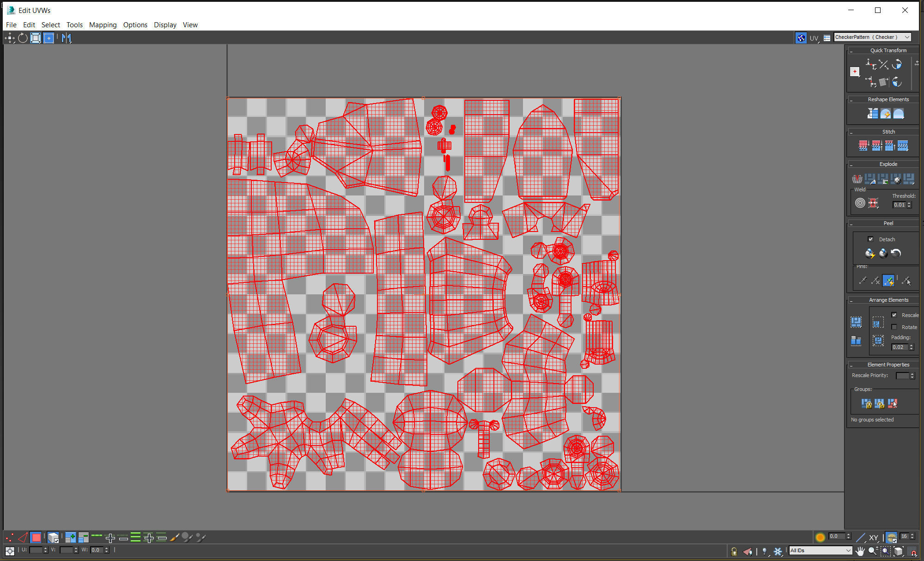Select Vertex sub-object mode
The height and width of the screenshot is (561, 924).
pyautogui.click(x=9, y=537)
